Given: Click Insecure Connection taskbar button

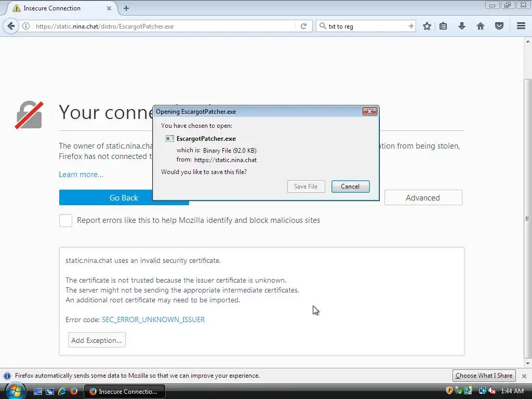Looking at the screenshot, I should (x=125, y=391).
